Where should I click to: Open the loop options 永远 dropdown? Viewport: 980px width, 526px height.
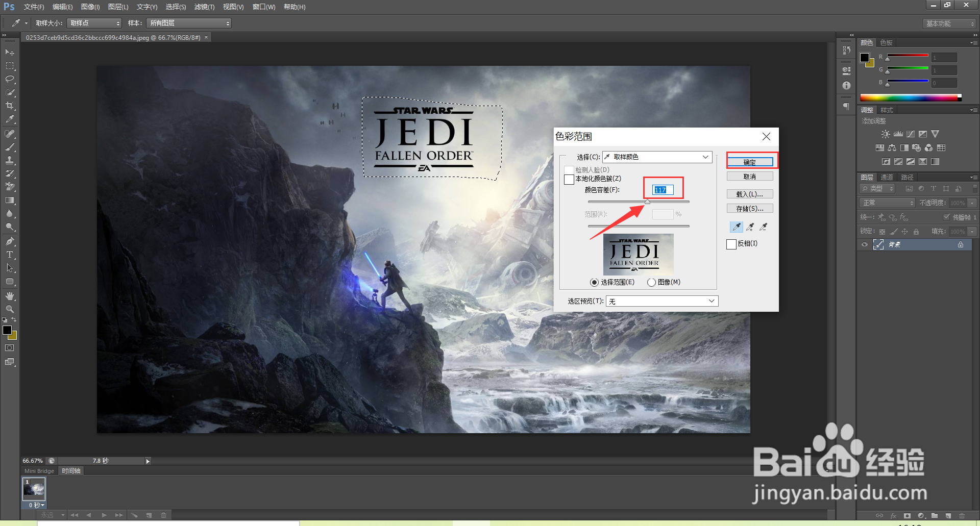[53, 515]
